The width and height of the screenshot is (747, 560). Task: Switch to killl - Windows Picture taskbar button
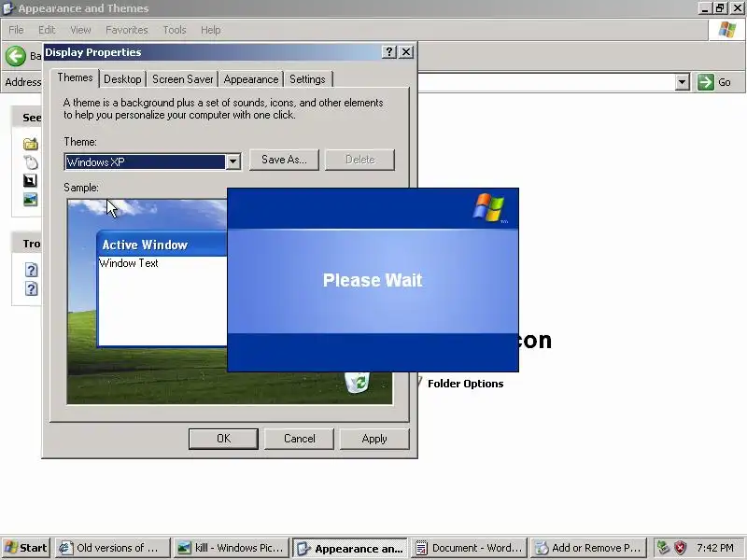tap(231, 548)
